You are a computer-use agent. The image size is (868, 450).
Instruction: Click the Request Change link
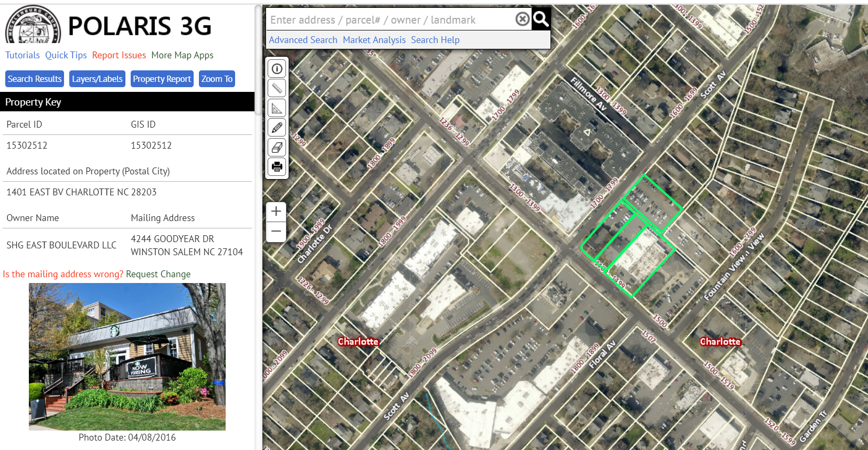pos(158,274)
